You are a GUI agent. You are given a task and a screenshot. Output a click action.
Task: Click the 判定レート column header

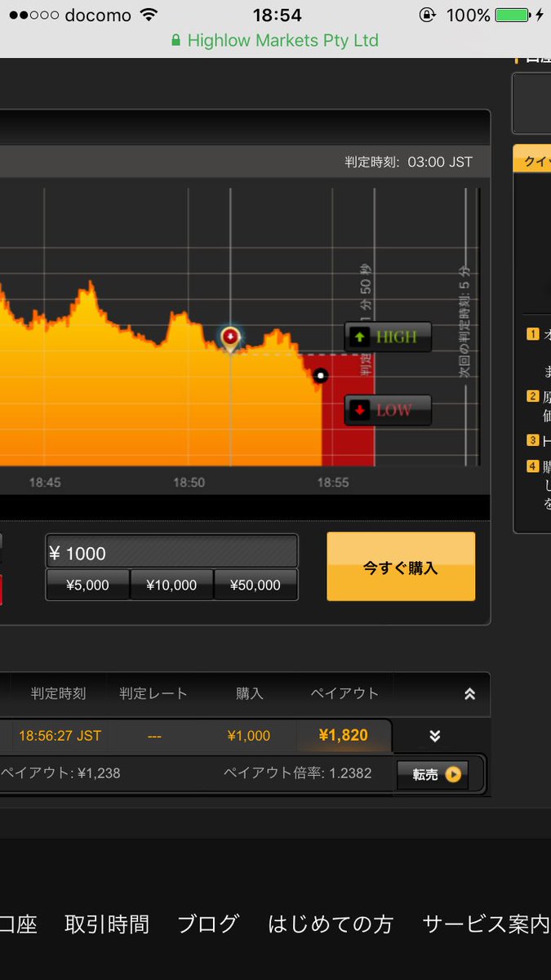(x=153, y=693)
